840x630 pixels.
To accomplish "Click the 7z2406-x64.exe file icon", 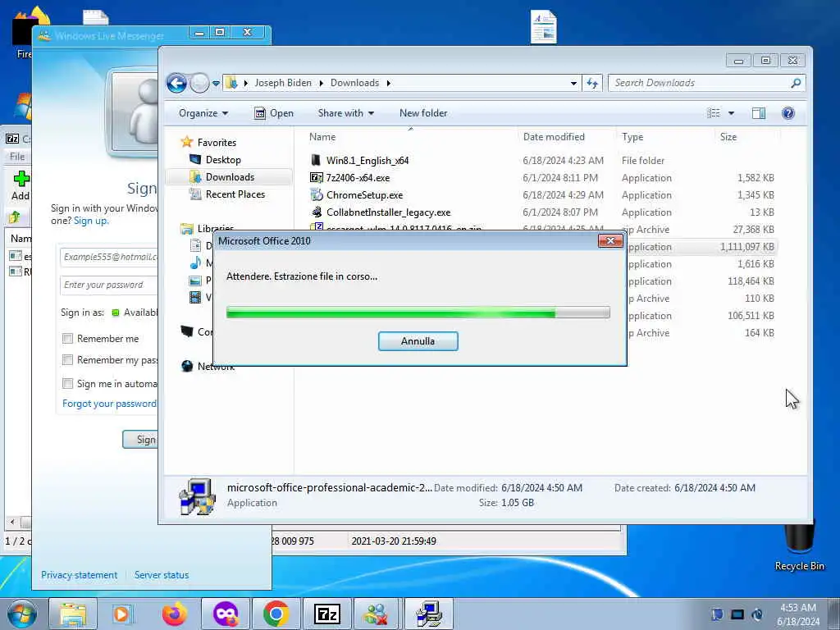I will [x=316, y=177].
